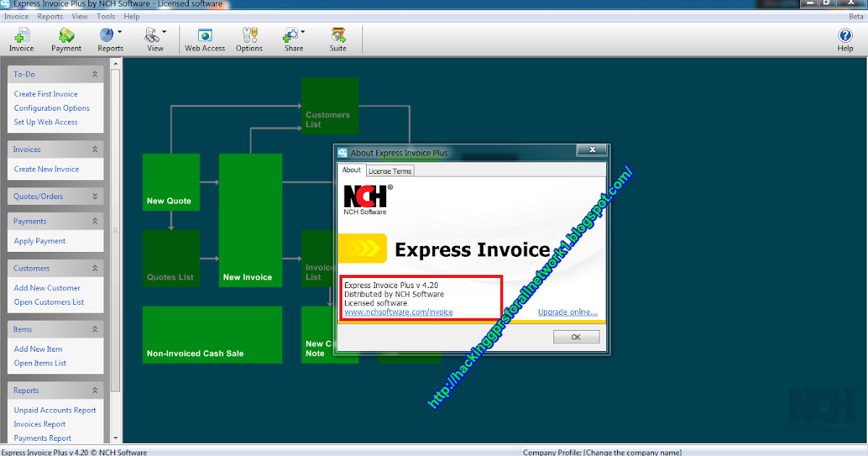868x456 pixels.
Task: Collapse the To-Do sidebar section
Action: point(95,74)
